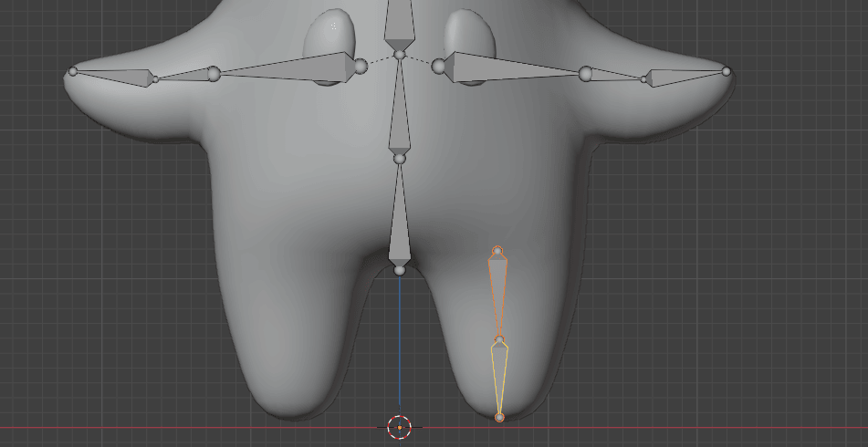Click the chest joint where arm bones meet
The image size is (868, 447).
tap(399, 56)
